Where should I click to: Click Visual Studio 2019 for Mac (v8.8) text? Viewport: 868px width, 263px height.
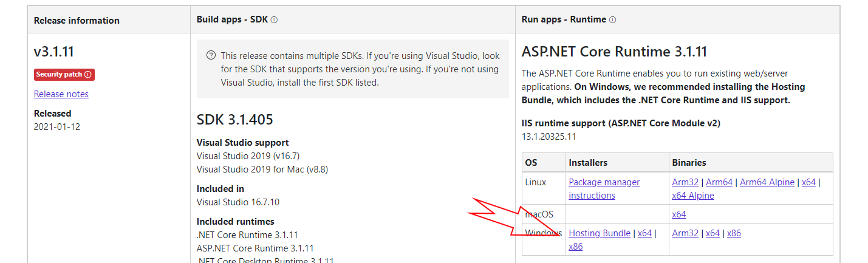(262, 169)
